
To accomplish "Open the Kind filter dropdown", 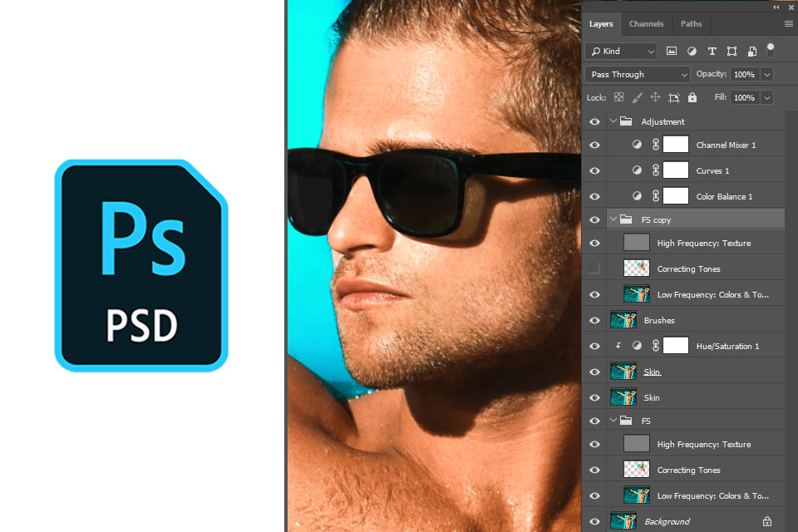I will click(x=620, y=51).
